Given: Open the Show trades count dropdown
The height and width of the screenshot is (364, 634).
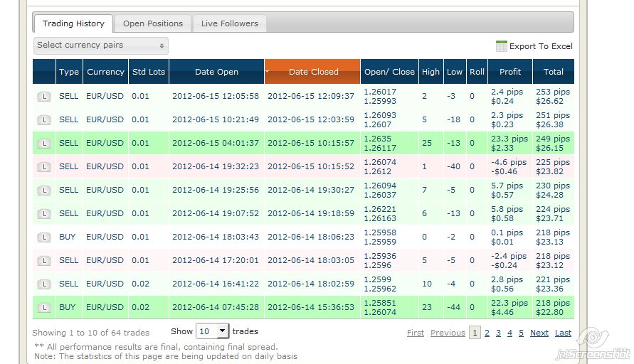Looking at the screenshot, I should coord(212,331).
